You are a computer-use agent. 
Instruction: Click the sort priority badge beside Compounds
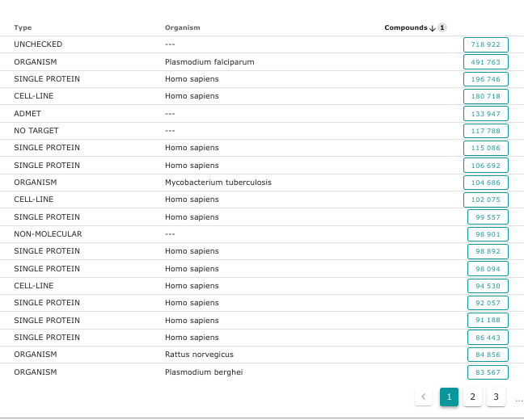coord(442,28)
